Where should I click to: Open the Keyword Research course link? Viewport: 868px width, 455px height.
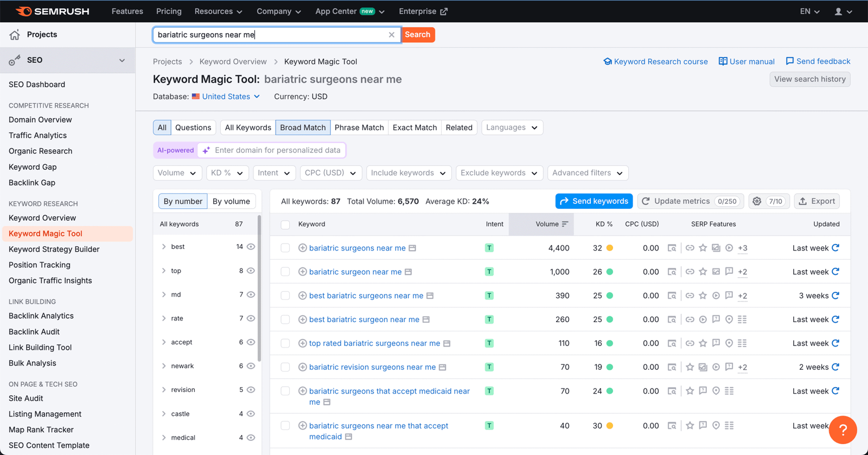click(x=655, y=62)
